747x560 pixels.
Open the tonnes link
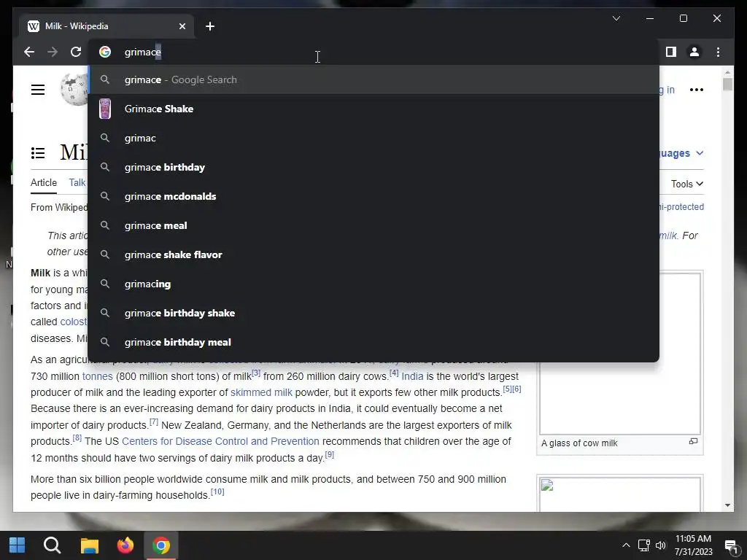[97, 376]
